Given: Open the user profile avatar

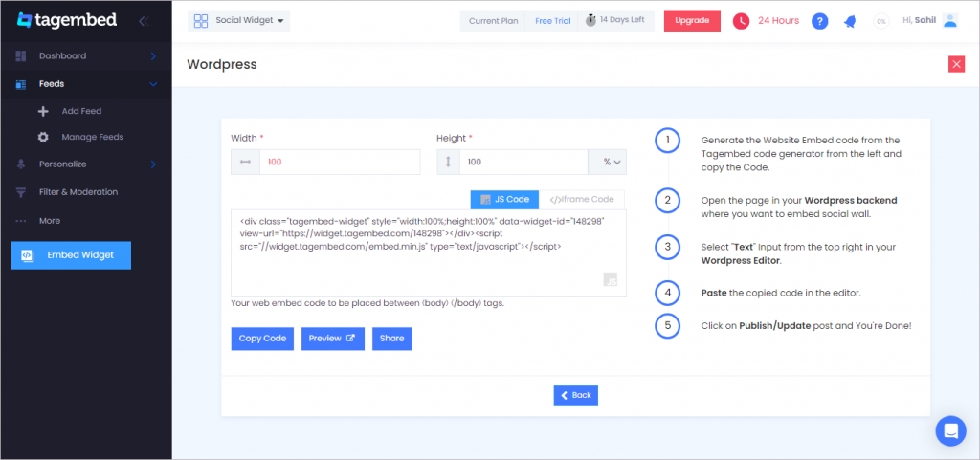Looking at the screenshot, I should point(950,21).
